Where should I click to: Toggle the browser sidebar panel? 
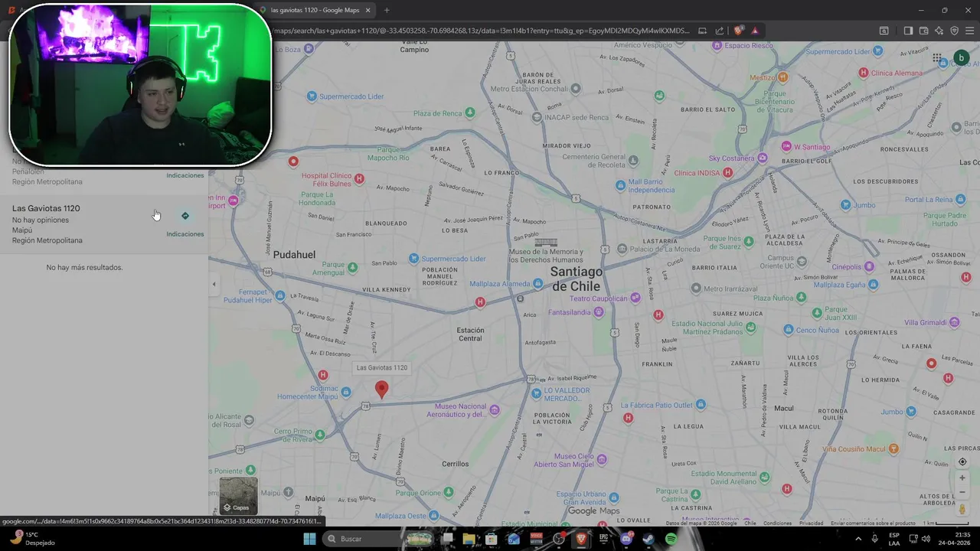[x=908, y=31]
